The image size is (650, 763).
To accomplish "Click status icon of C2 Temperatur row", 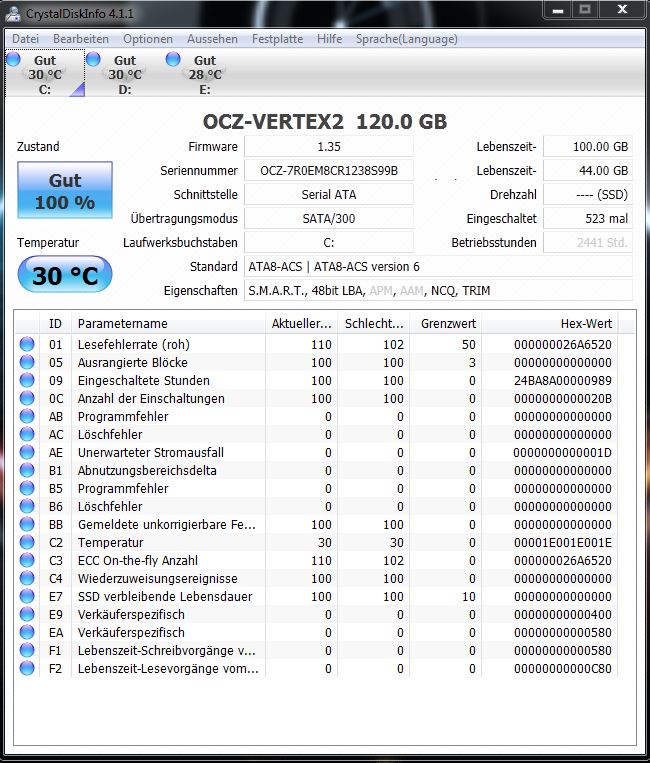I will (27, 542).
